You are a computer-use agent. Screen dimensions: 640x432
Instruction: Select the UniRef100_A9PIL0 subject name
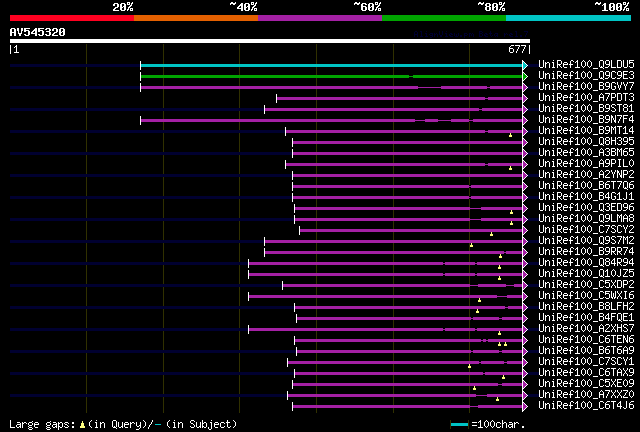[x=586, y=163]
